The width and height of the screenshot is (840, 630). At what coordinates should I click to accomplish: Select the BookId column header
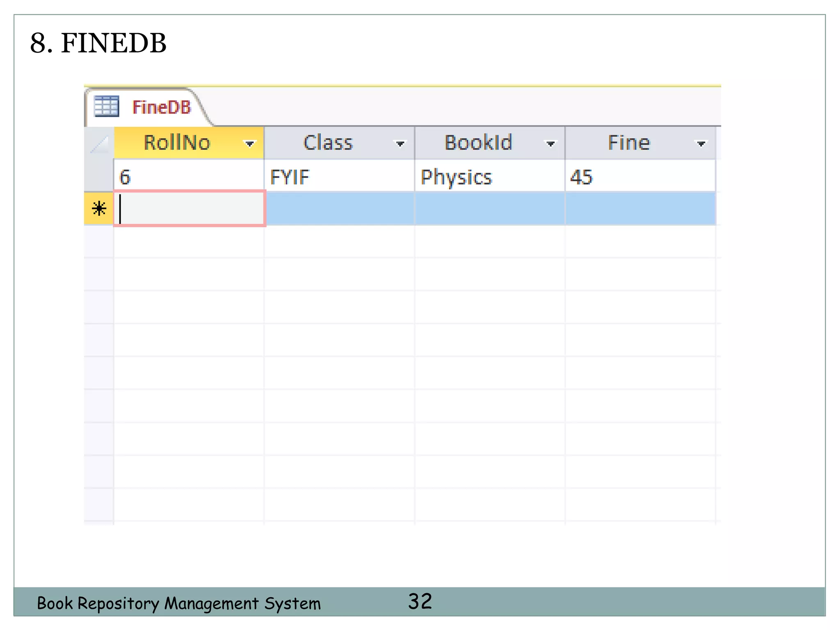pos(490,143)
